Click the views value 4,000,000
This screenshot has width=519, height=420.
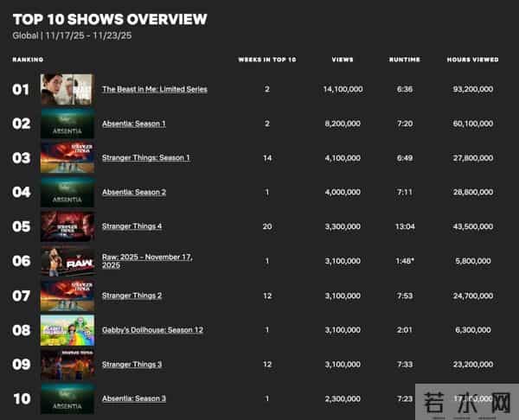tap(343, 192)
